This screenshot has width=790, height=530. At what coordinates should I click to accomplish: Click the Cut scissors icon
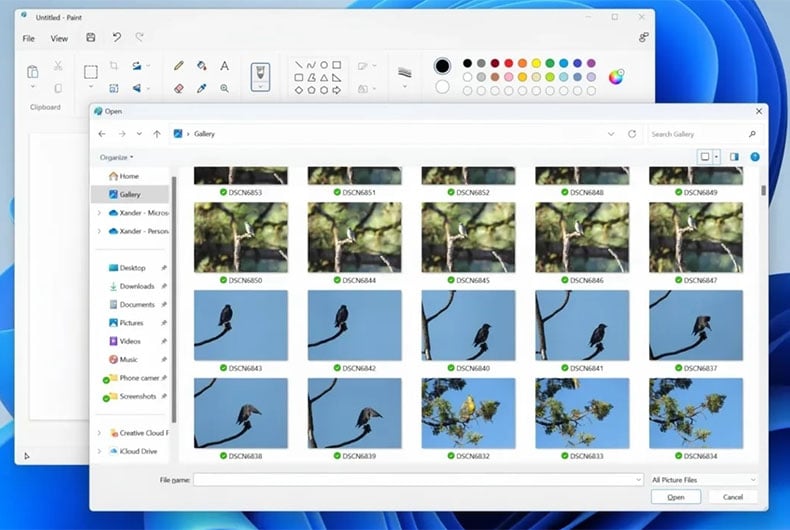click(x=58, y=65)
